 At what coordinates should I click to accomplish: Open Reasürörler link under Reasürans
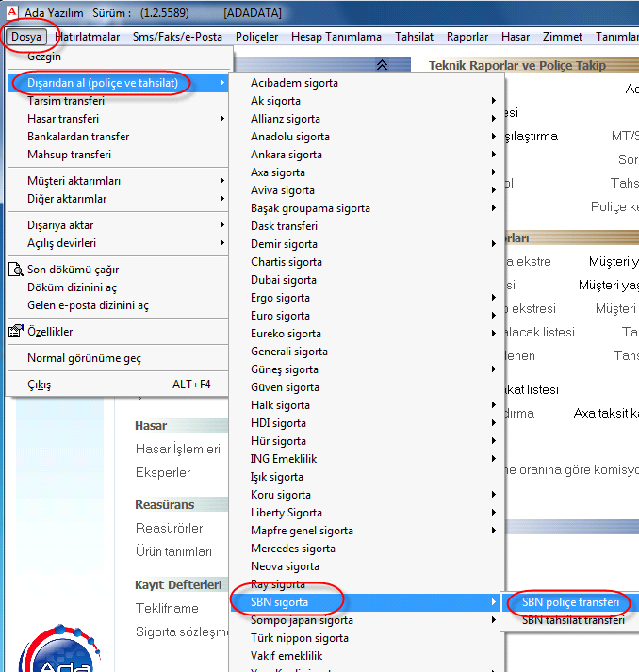click(x=169, y=529)
